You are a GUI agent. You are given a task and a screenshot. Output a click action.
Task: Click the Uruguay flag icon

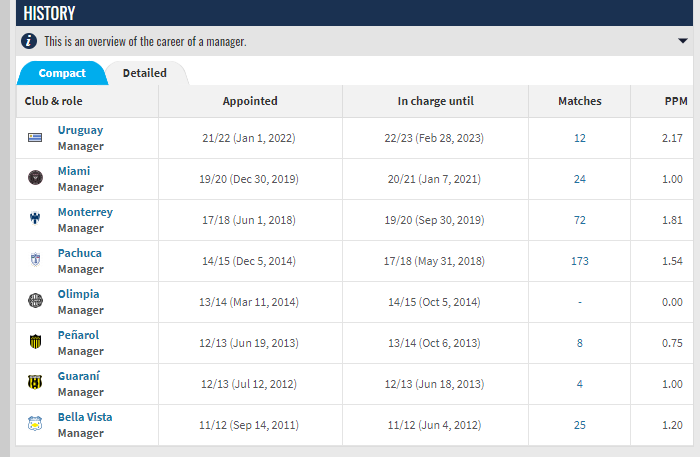[x=35, y=138]
